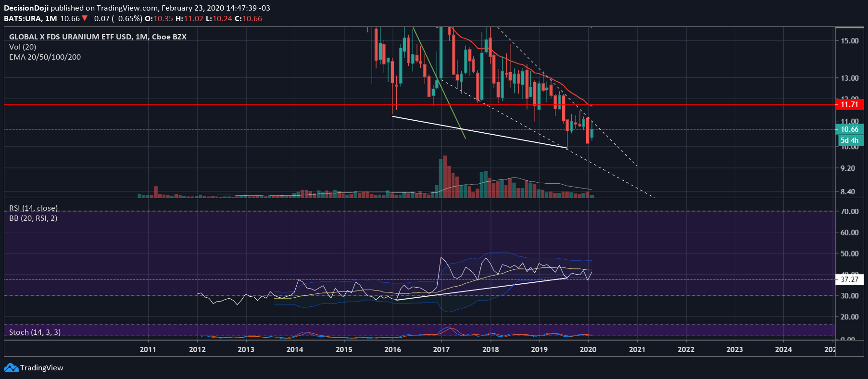This screenshot has height=379, width=868.
Task: Click 9.20 on the price axis
Action: pyautogui.click(x=848, y=168)
